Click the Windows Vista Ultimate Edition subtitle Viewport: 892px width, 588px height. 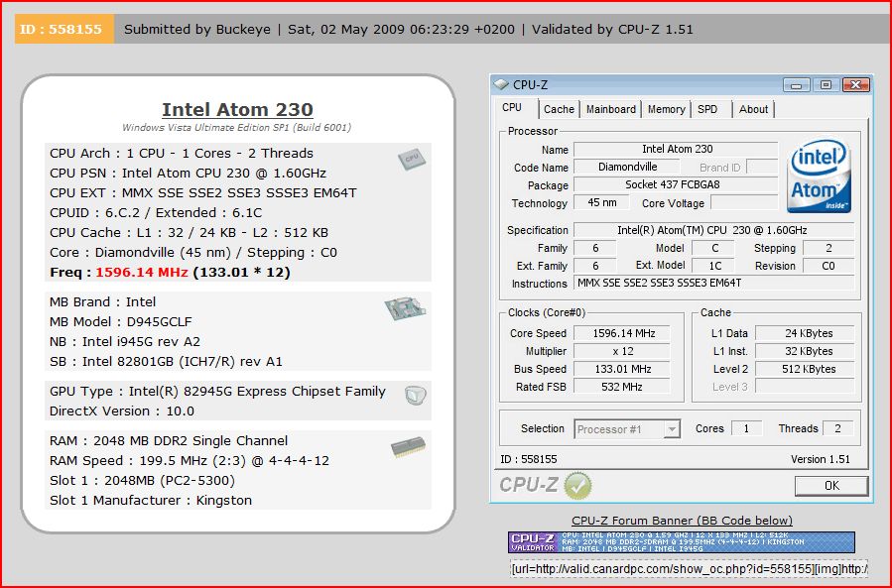[x=237, y=127]
